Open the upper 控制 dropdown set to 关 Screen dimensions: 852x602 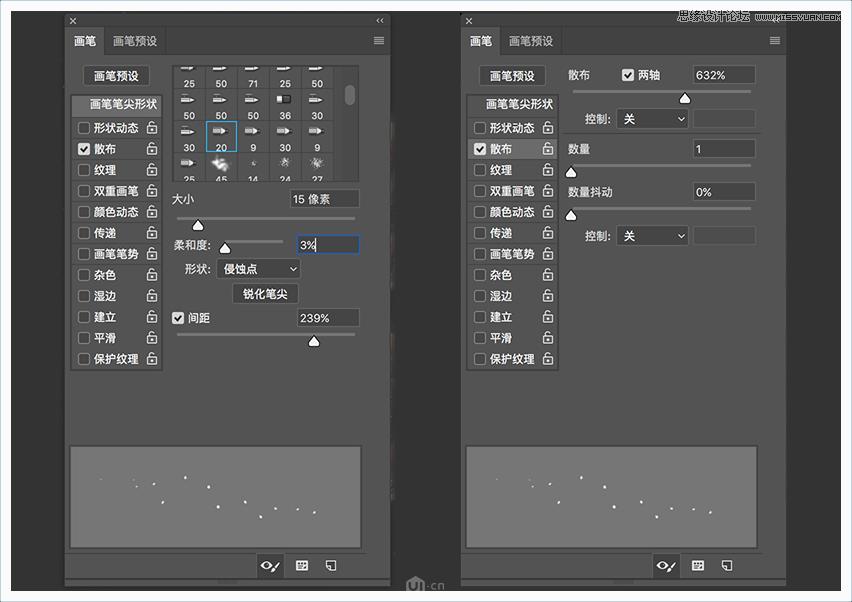point(651,118)
